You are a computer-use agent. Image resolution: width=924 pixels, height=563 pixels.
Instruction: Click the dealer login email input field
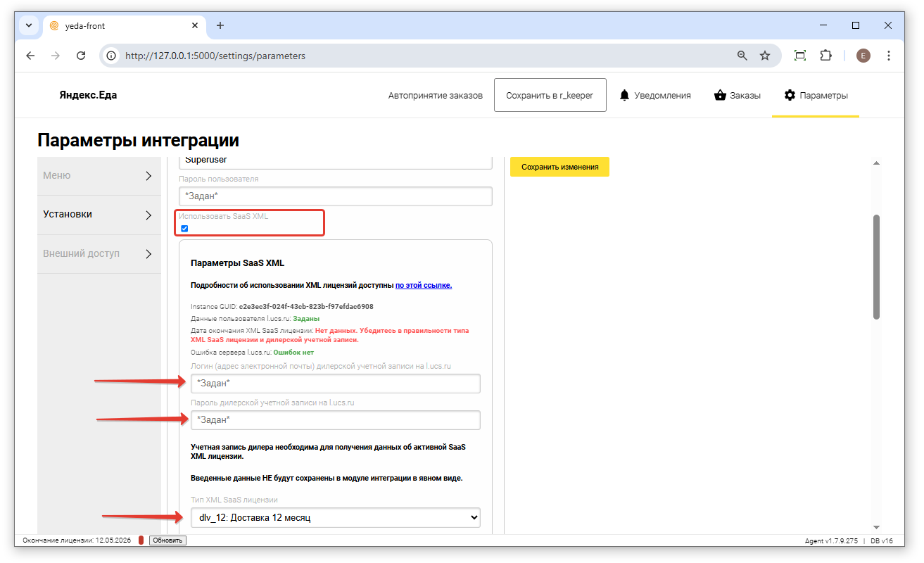tap(335, 384)
